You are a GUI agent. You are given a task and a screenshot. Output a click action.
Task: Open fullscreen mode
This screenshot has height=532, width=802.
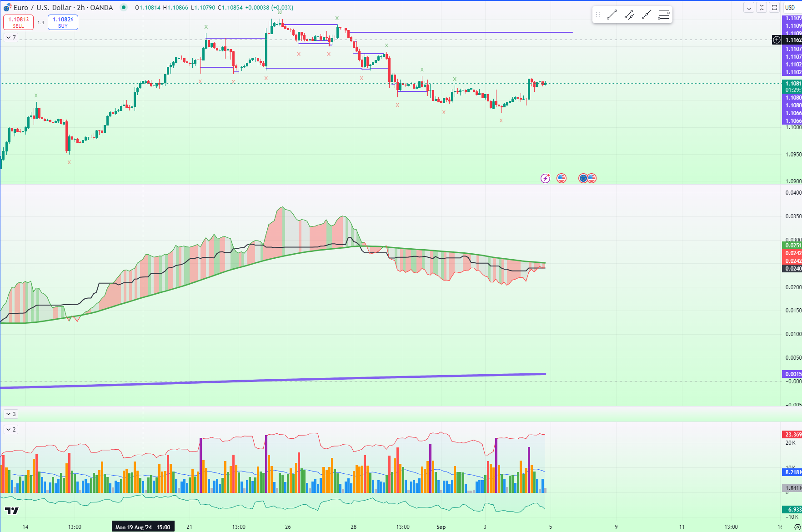click(x=774, y=7)
